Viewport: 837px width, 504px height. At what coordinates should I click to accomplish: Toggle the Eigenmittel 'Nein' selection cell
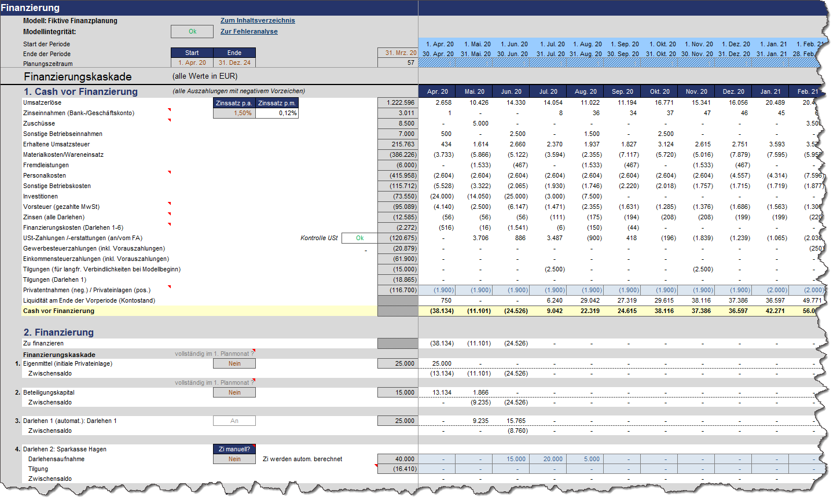pyautogui.click(x=234, y=363)
